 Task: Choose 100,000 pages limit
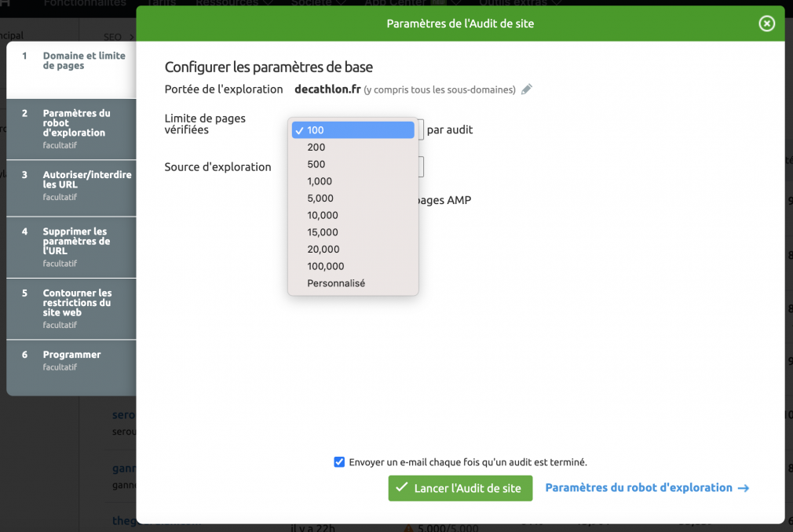click(x=353, y=266)
